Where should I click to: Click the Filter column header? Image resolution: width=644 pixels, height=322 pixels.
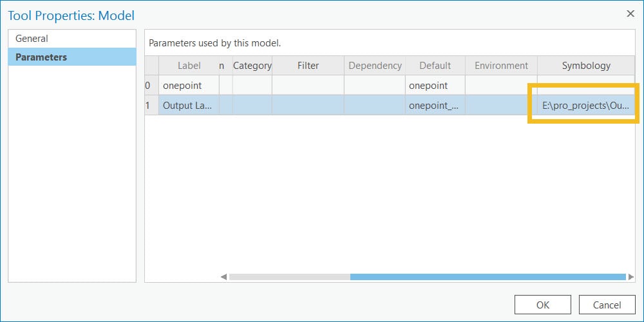click(308, 66)
